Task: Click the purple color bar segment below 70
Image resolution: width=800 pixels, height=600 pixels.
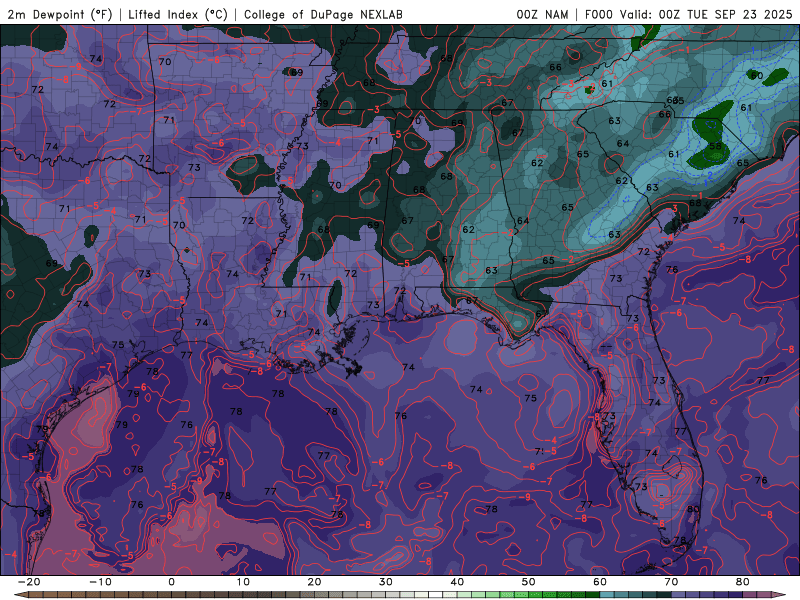Action: tap(679, 595)
